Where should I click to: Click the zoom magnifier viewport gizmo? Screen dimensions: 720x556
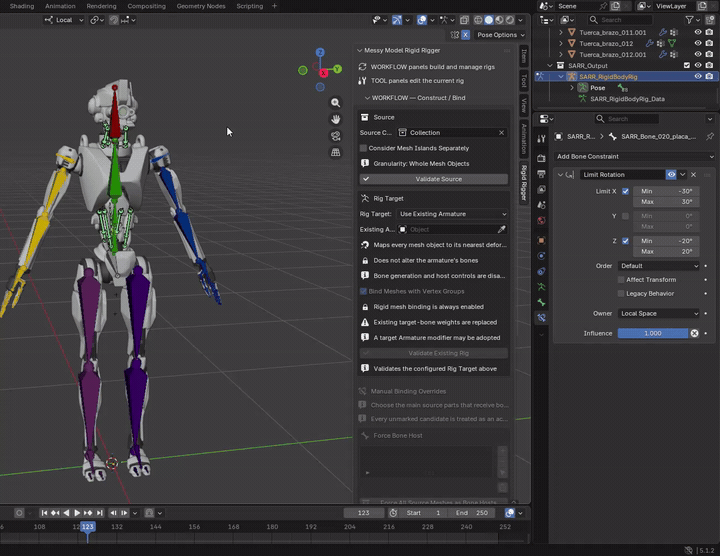336,103
